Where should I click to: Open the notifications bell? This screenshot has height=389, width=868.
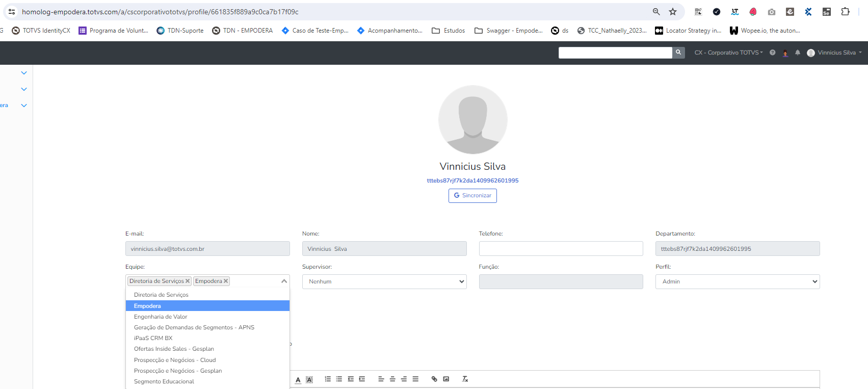798,53
